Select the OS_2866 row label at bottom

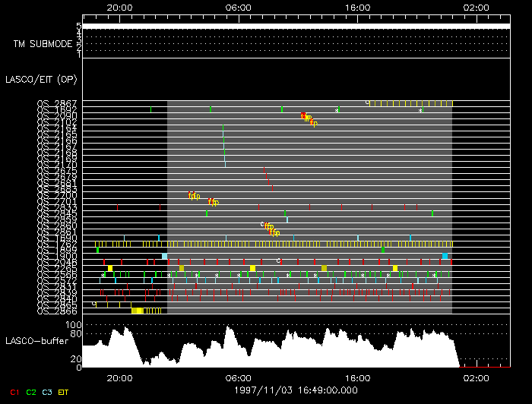click(x=56, y=311)
